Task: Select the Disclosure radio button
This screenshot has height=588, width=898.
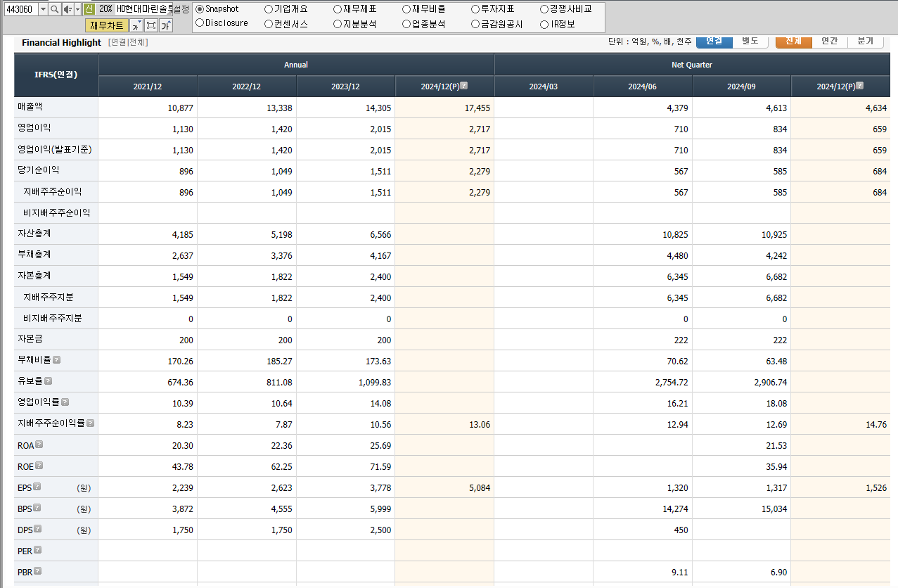Action: (x=200, y=23)
